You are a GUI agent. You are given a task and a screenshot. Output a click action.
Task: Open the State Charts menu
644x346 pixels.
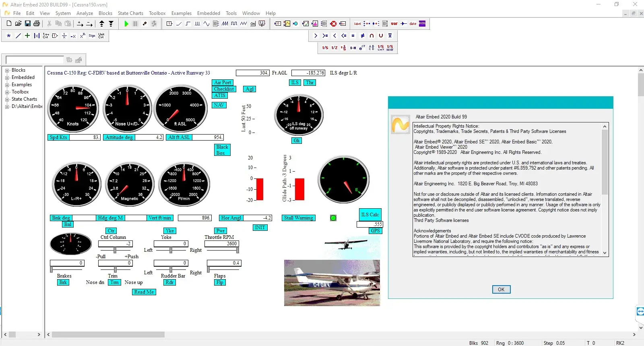point(130,13)
